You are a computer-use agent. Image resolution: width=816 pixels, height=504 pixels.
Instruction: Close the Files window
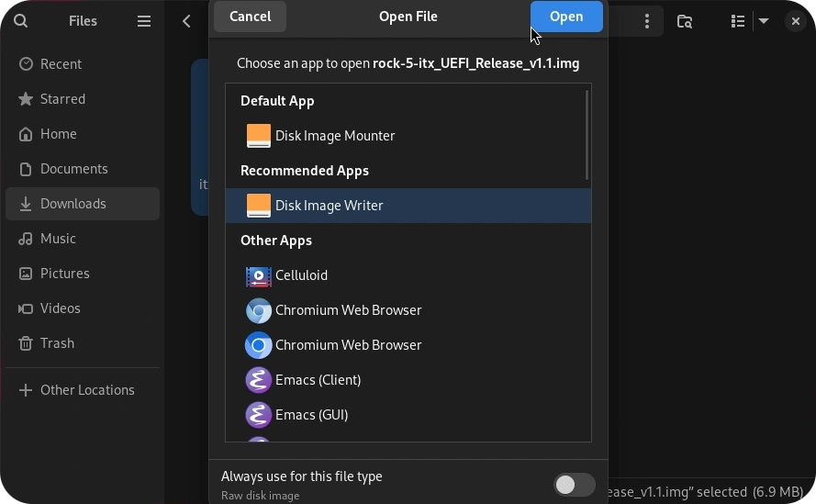(x=795, y=21)
